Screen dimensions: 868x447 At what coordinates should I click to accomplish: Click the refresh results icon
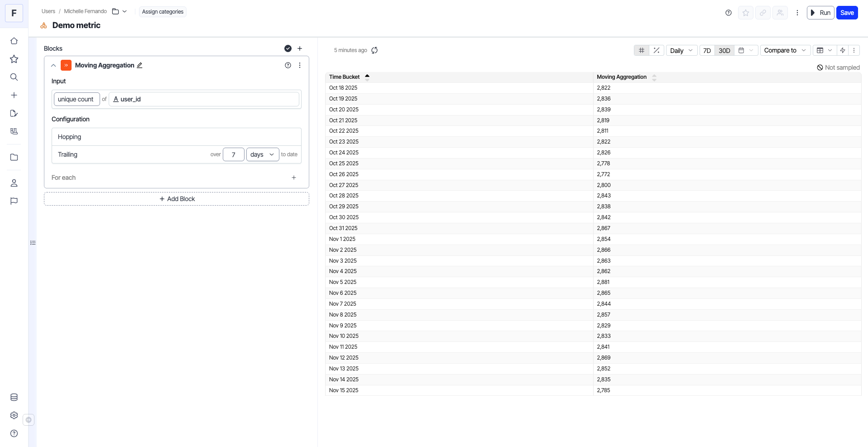click(x=374, y=50)
